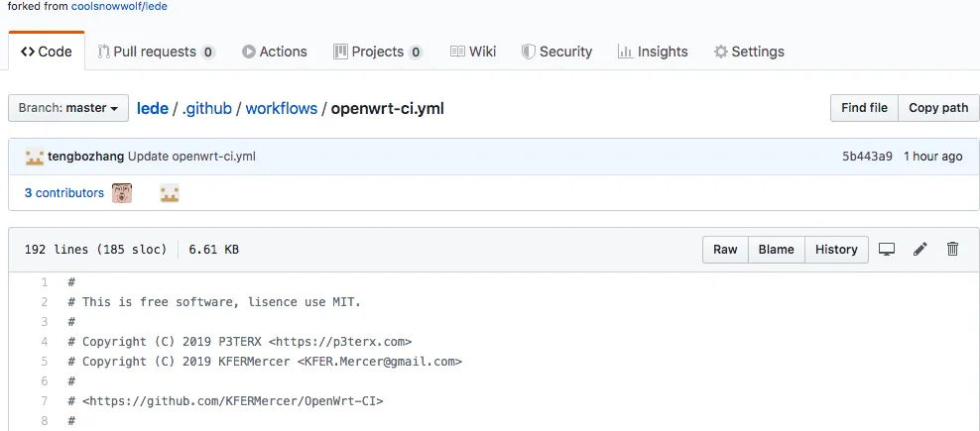Click the second contributor avatar
This screenshot has height=431, width=980.
click(x=170, y=193)
